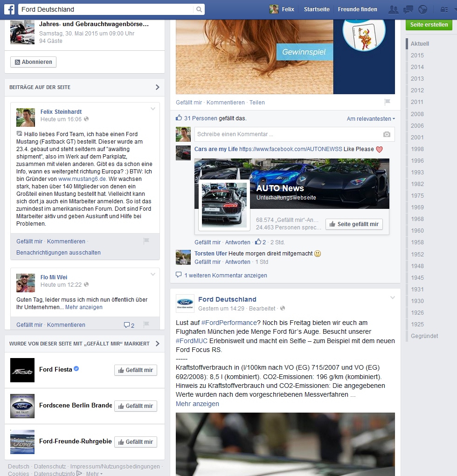This screenshot has height=476, width=457.
Task: Focus the Schreibe einen Kommentar field
Action: (295, 134)
